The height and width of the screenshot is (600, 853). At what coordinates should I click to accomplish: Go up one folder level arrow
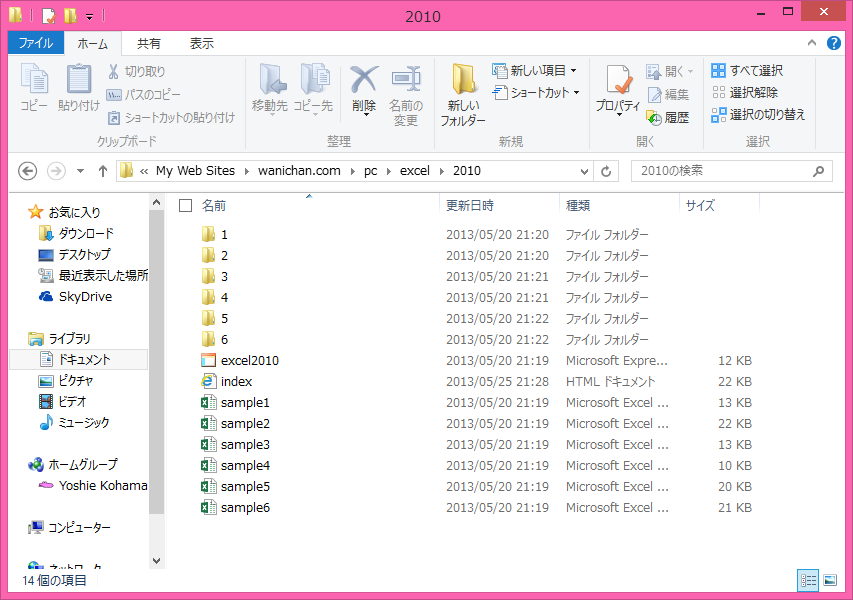click(103, 171)
